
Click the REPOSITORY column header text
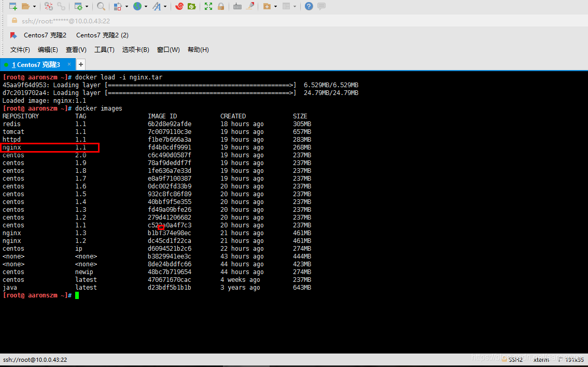point(21,116)
